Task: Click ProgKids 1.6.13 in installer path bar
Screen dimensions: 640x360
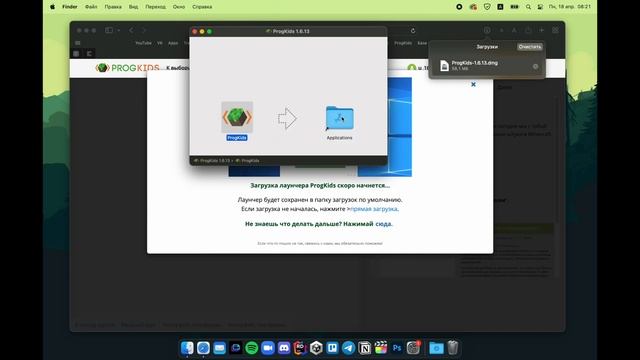Action: pyautogui.click(x=212, y=161)
